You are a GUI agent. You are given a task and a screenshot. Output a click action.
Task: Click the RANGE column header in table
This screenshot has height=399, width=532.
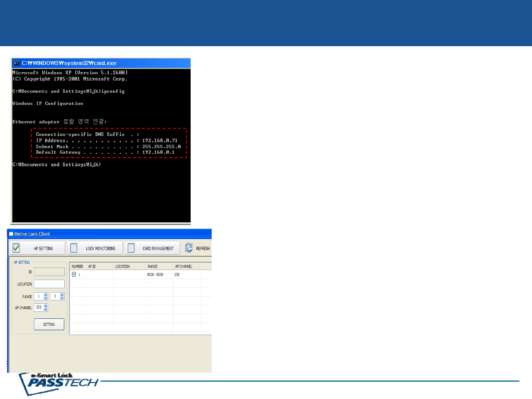click(x=160, y=266)
